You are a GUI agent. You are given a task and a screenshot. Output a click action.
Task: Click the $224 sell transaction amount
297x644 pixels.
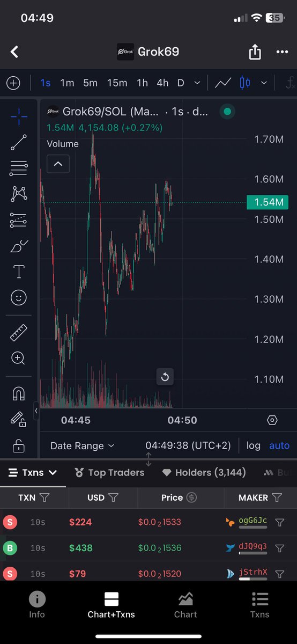point(80,522)
